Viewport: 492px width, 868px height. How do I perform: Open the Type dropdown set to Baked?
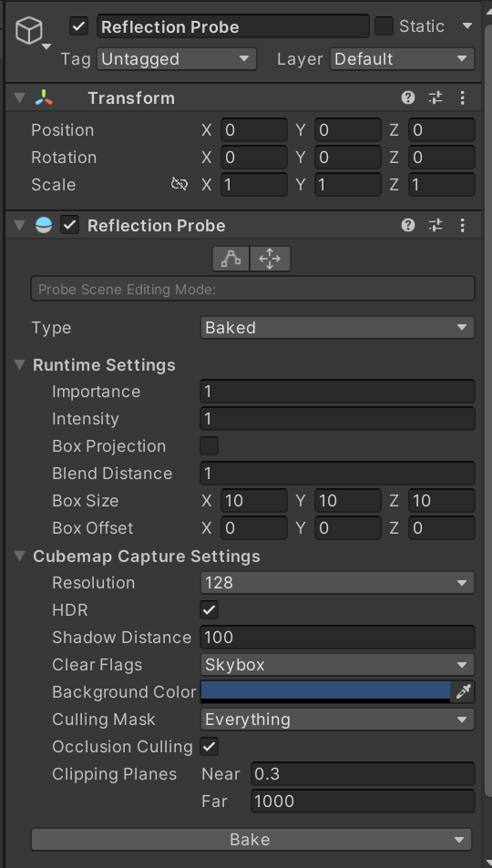(337, 327)
